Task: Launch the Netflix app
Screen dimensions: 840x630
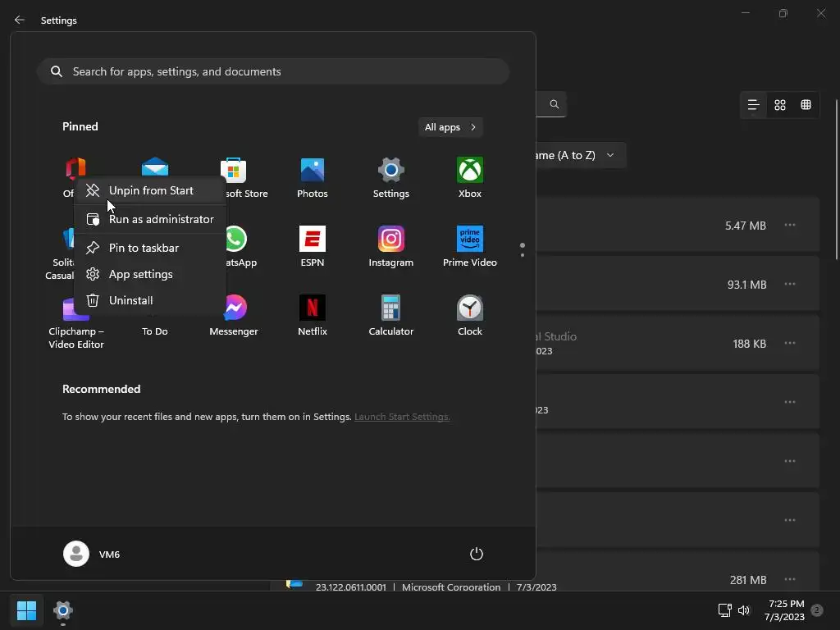Action: pyautogui.click(x=313, y=316)
